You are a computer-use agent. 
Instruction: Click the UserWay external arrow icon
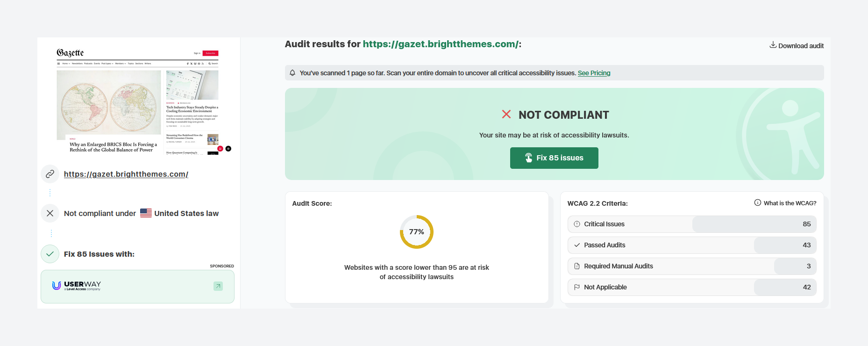[218, 286]
